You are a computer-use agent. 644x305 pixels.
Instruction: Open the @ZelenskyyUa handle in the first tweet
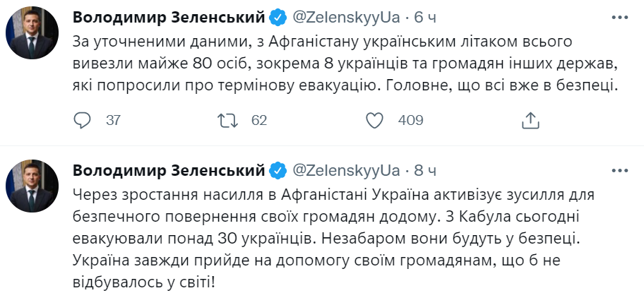click(346, 16)
